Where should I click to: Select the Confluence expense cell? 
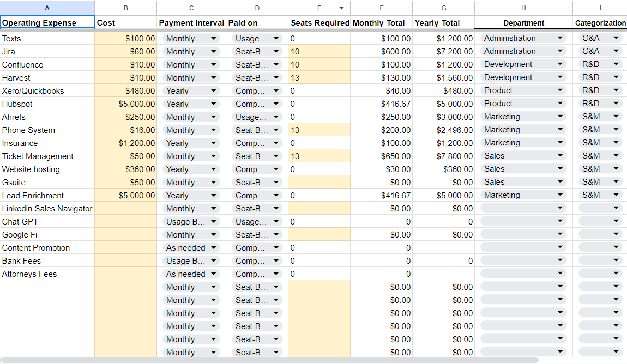tap(47, 65)
